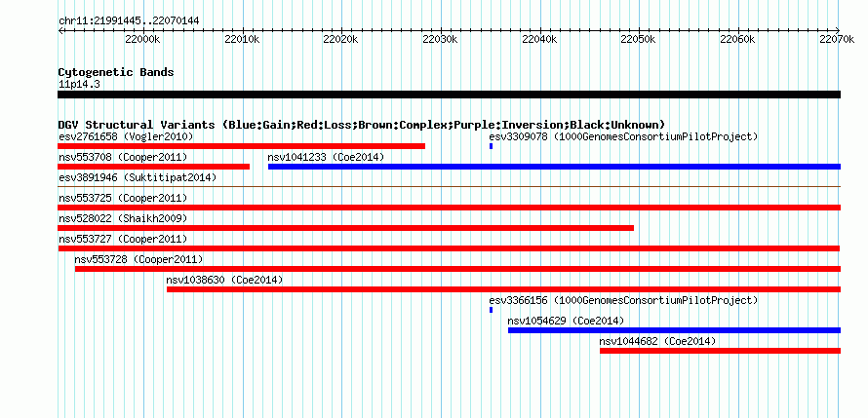Click the 22070k ruler tick label

[x=837, y=39]
